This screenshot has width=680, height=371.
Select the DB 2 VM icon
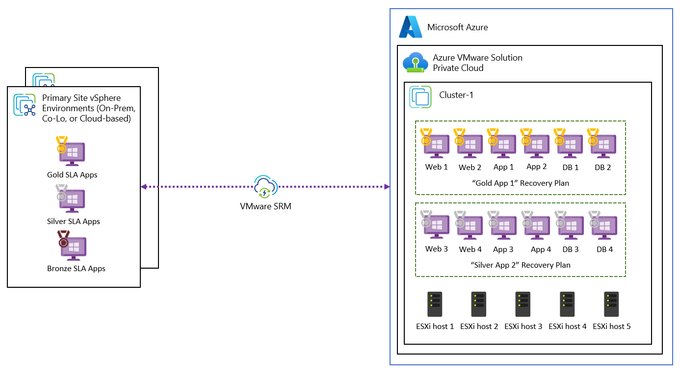(x=602, y=144)
